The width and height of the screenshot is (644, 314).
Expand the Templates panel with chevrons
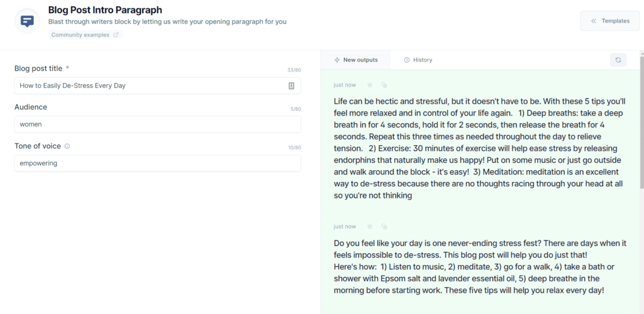594,21
